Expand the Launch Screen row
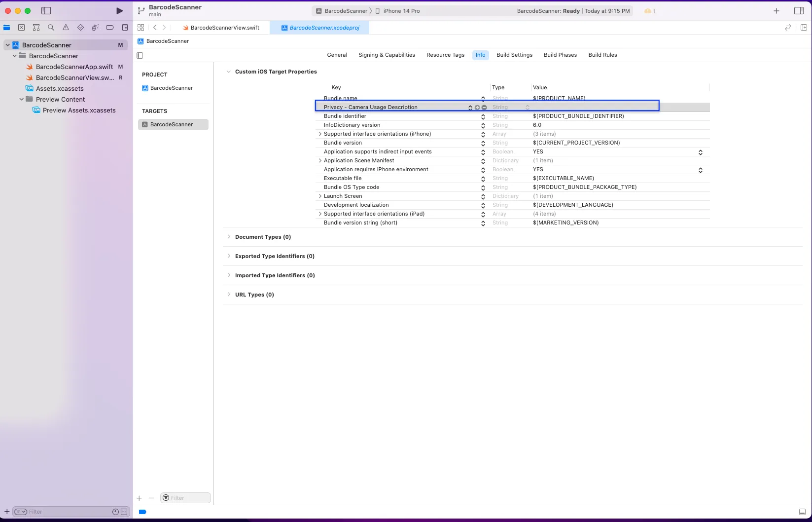Screen dimensions: 812x522 [320, 196]
